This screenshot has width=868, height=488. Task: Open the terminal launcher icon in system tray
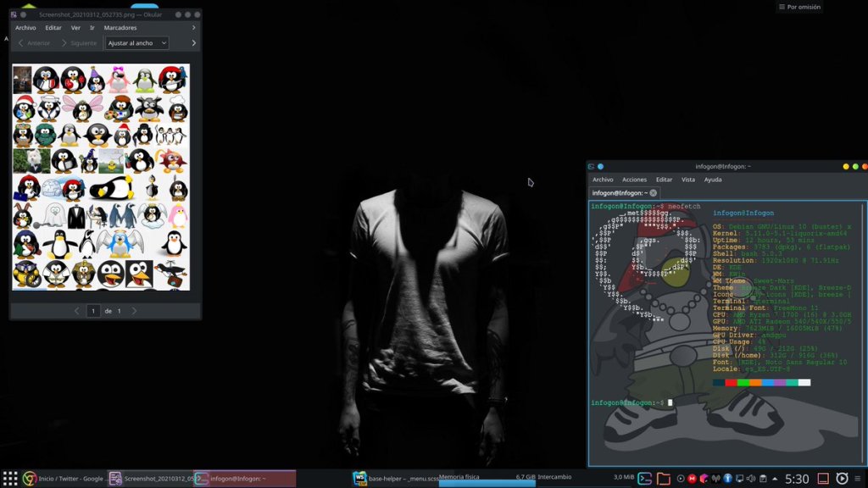point(645,479)
